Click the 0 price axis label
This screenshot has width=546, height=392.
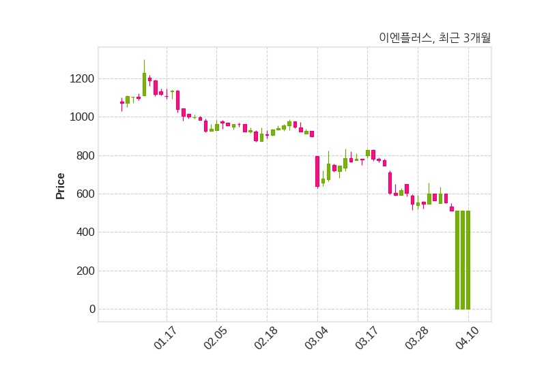(x=92, y=309)
